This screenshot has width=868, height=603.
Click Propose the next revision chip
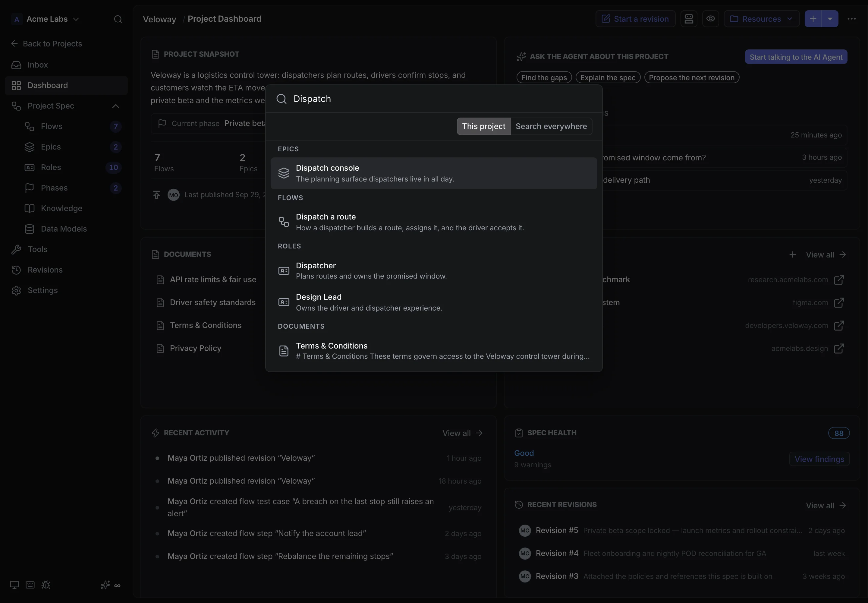point(692,77)
